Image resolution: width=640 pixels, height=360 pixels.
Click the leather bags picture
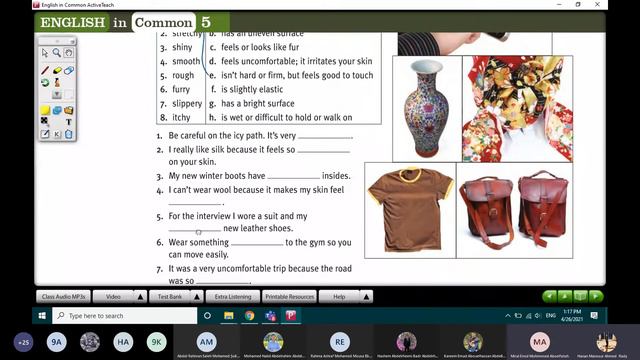pyautogui.click(x=514, y=210)
